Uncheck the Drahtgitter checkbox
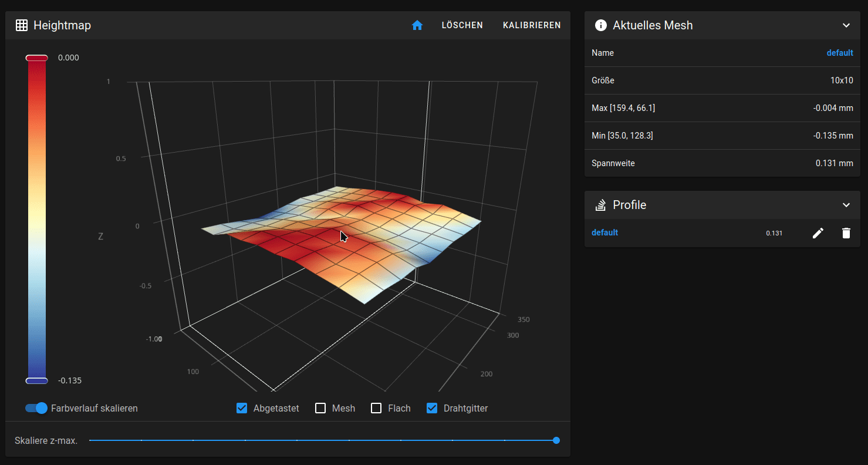This screenshot has width=868, height=465. (x=432, y=408)
